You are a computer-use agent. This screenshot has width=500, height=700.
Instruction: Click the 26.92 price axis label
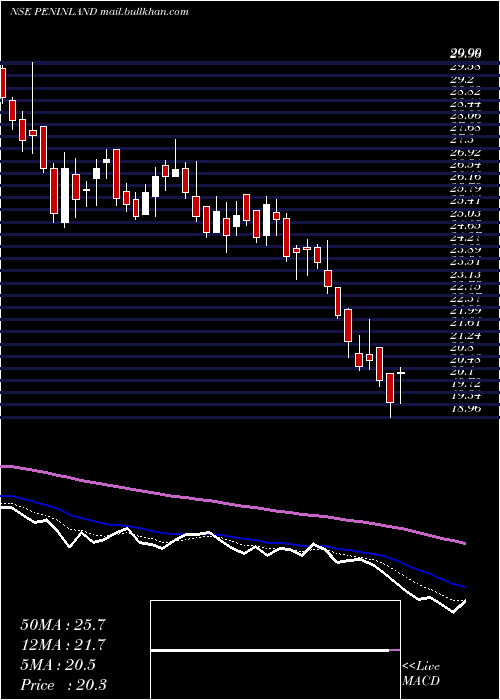click(465, 153)
